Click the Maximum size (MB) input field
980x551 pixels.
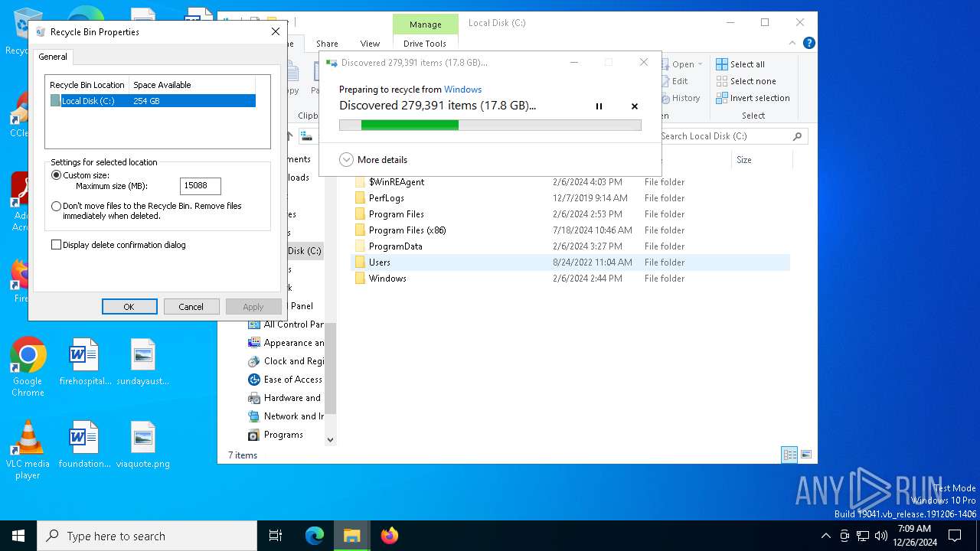coord(200,185)
